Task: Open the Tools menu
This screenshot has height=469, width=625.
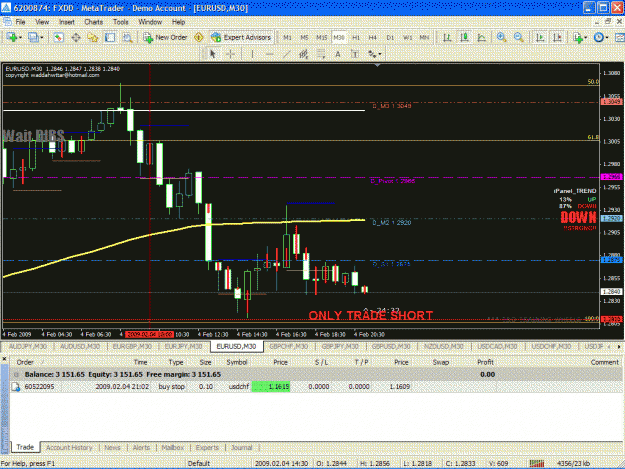Action: 120,22
